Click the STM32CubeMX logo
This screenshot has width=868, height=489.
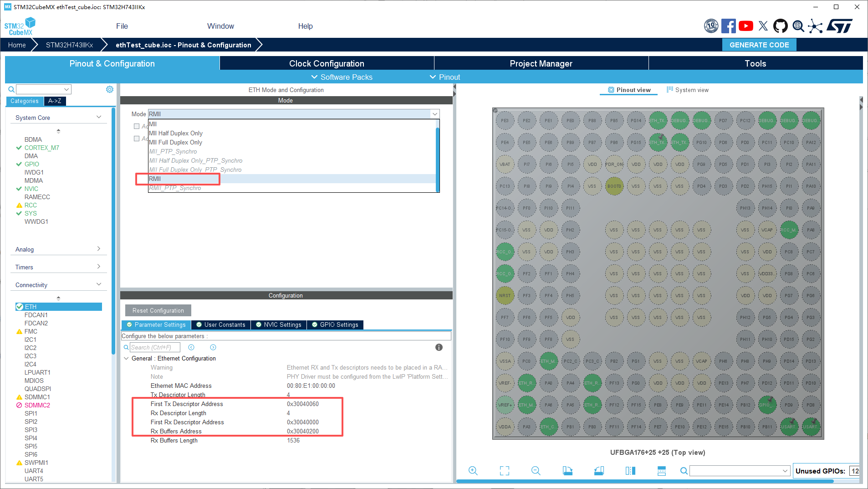(x=20, y=26)
